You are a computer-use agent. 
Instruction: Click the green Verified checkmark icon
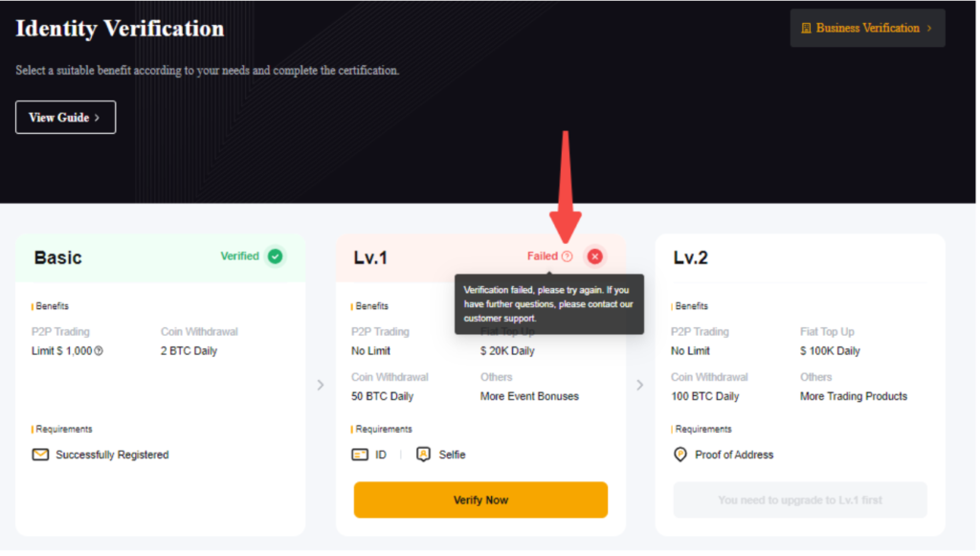click(276, 256)
